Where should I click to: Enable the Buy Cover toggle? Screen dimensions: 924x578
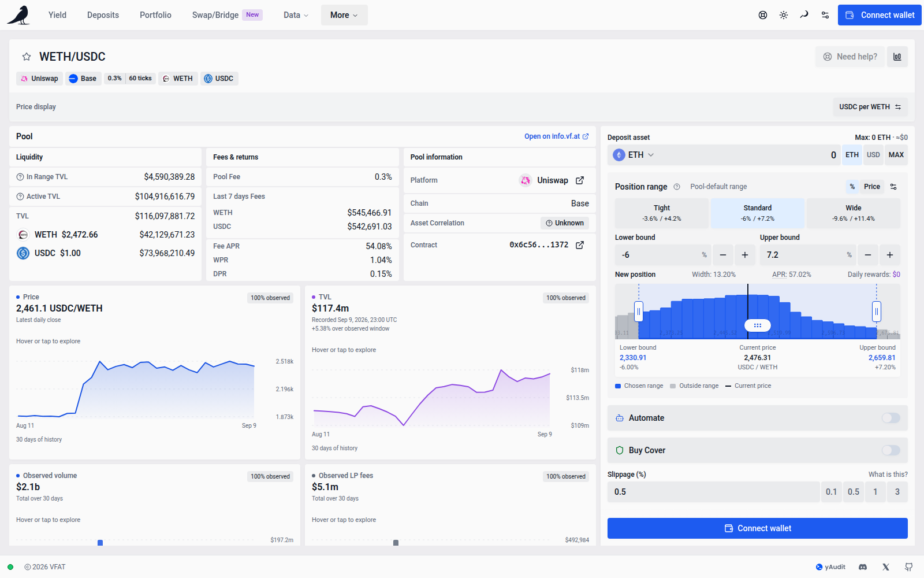891,450
